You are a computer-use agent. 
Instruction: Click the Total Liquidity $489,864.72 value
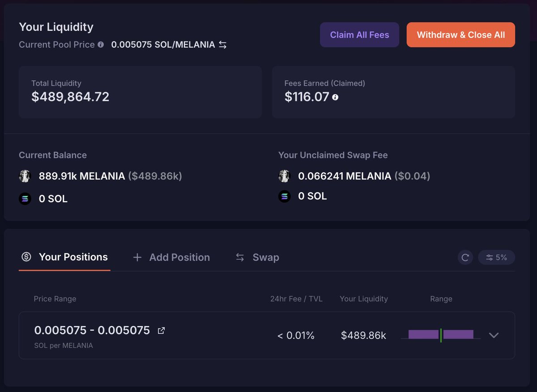(70, 97)
